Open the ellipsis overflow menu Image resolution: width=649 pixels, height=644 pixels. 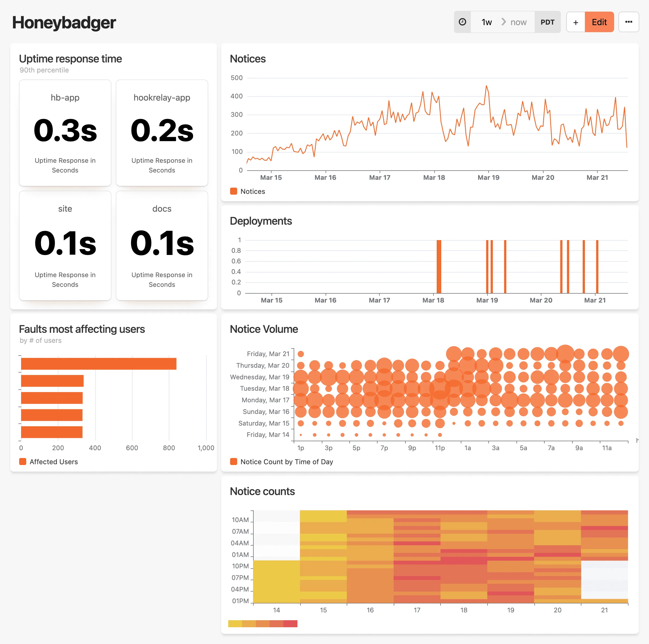(629, 22)
